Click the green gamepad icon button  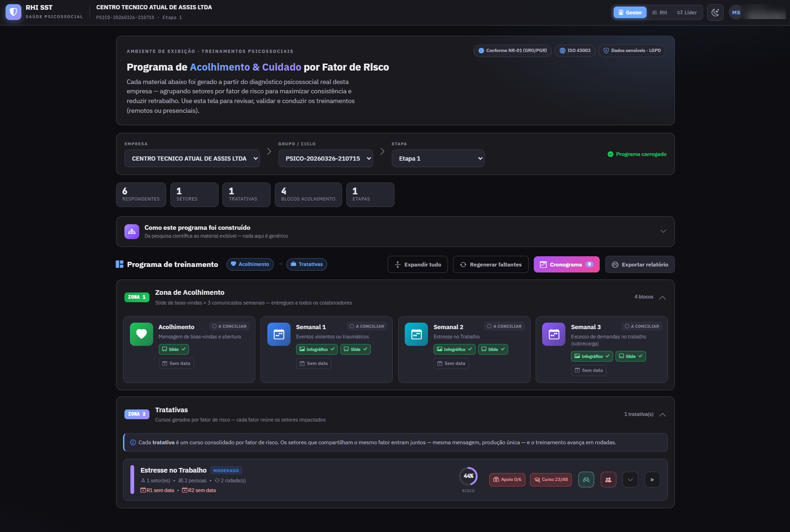[586, 480]
